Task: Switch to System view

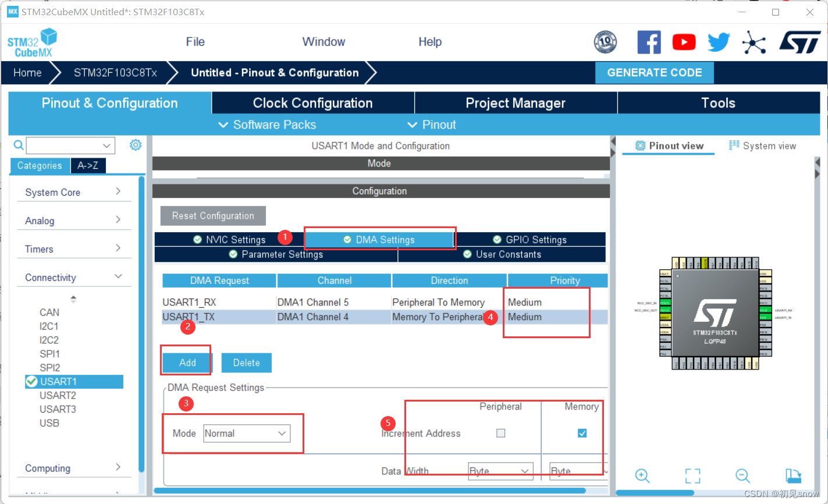Action: coord(763,145)
